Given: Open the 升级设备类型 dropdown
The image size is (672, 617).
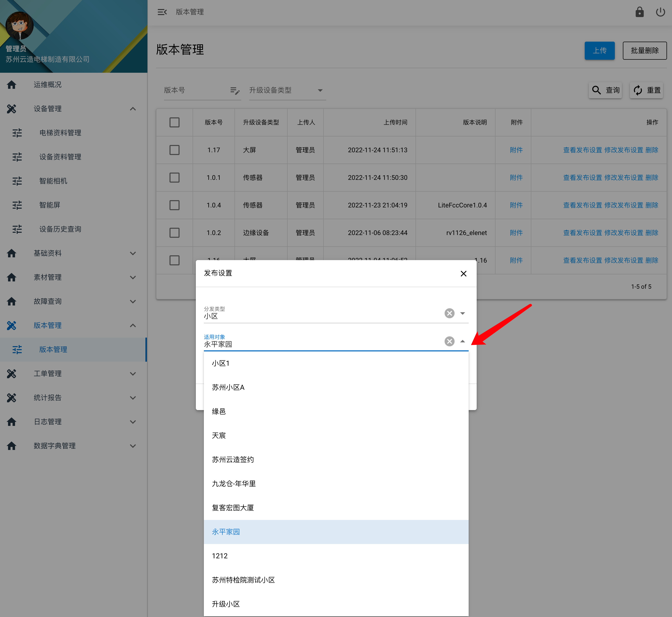Looking at the screenshot, I should point(287,91).
